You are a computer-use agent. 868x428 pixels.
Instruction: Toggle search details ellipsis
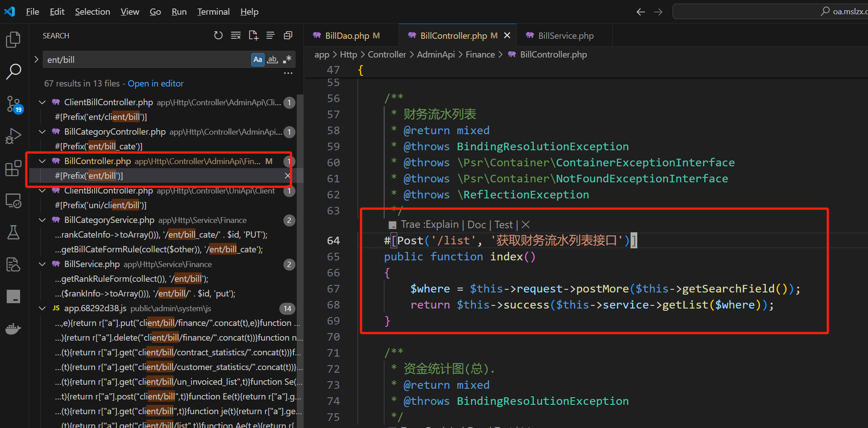[288, 73]
